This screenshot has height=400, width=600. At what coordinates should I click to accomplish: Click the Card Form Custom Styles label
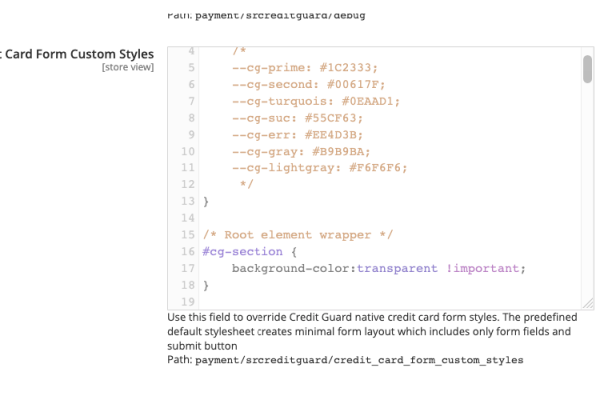point(77,53)
